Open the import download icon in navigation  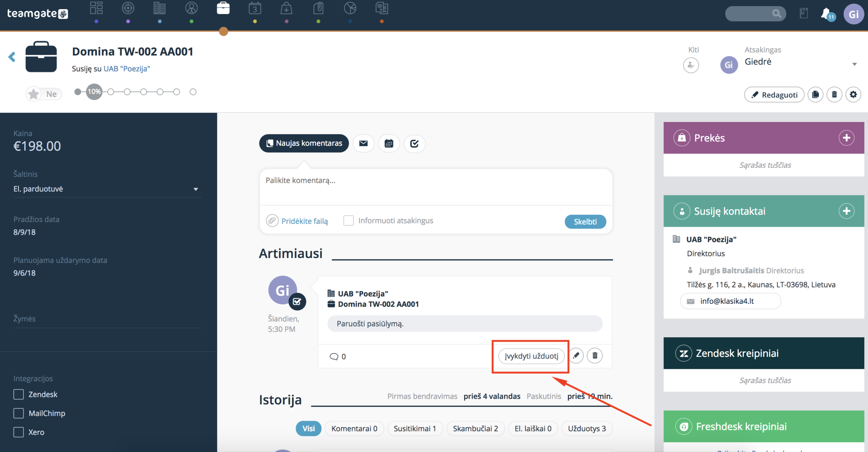[x=287, y=8]
